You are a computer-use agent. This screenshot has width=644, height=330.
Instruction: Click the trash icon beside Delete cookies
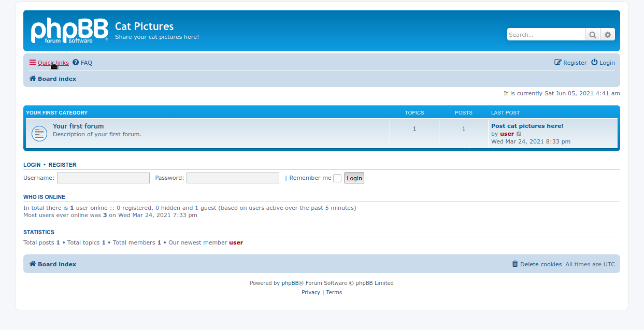point(515,264)
